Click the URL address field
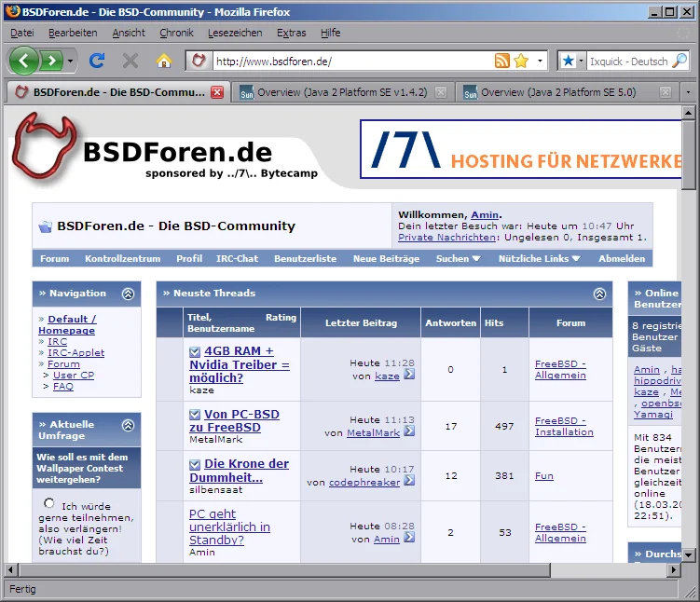This screenshot has height=602, width=700. (x=352, y=62)
